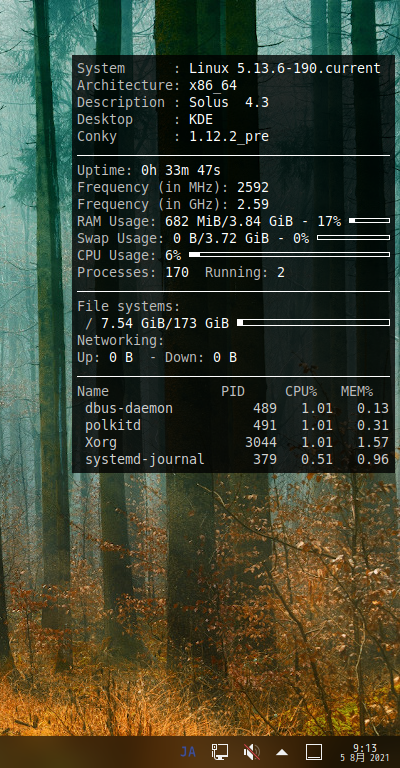Click the RAM usage bar
The image size is (400, 768).
coord(369,221)
